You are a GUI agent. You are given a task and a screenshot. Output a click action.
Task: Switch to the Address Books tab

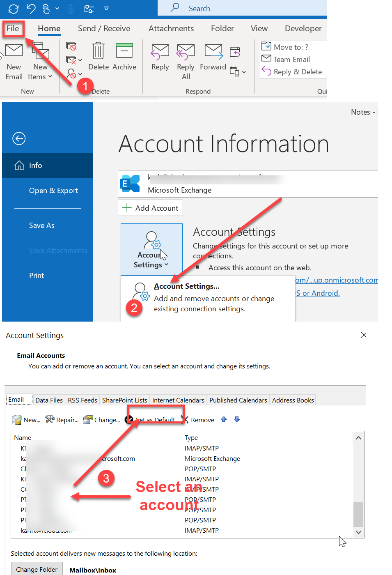point(293,400)
